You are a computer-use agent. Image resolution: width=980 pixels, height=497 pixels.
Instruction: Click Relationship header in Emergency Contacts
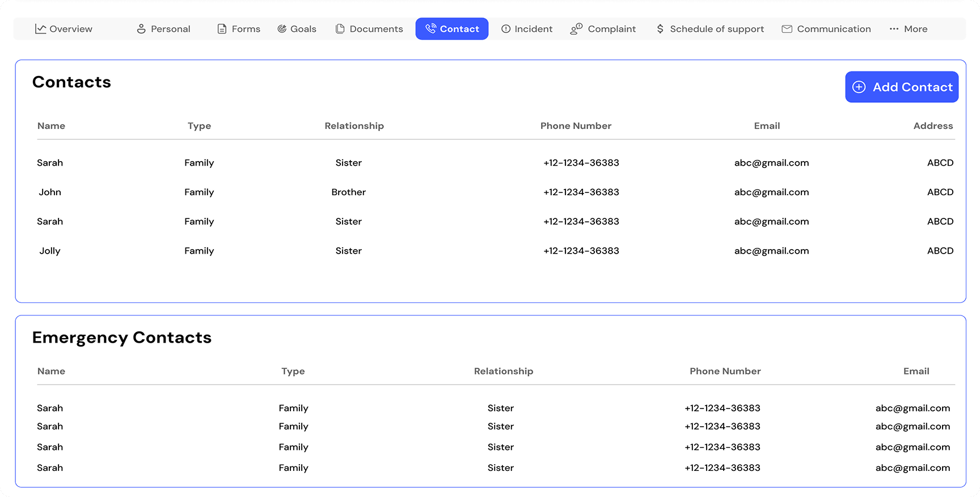point(504,371)
